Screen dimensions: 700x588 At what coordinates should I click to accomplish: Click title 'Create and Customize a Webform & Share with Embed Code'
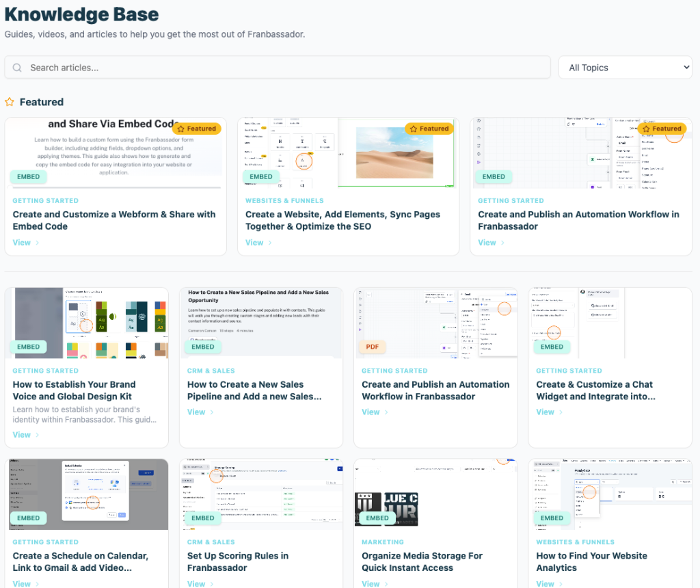(114, 221)
